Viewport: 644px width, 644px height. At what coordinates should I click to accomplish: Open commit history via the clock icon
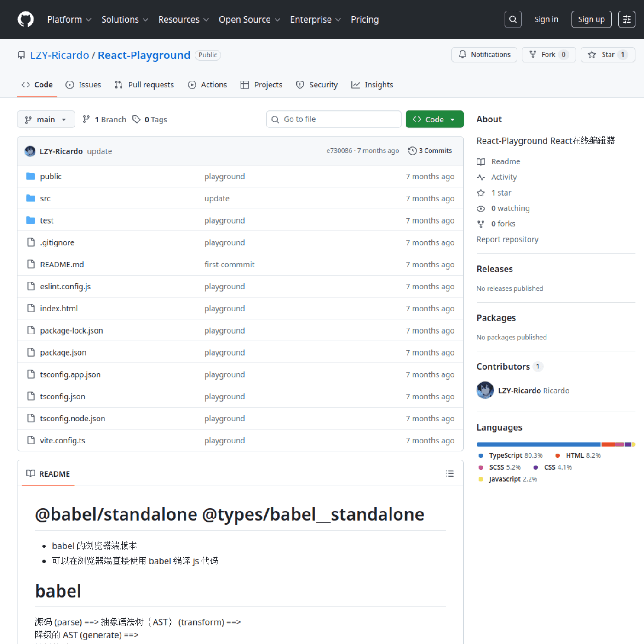tap(412, 150)
